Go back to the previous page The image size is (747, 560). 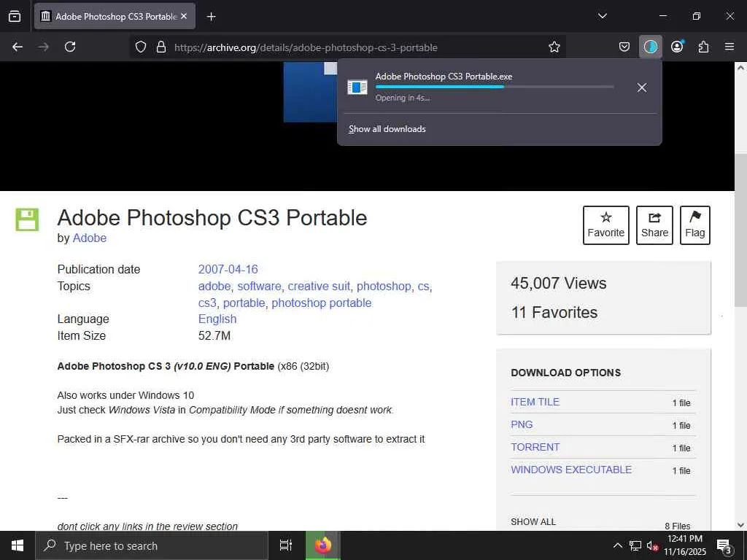[x=18, y=47]
